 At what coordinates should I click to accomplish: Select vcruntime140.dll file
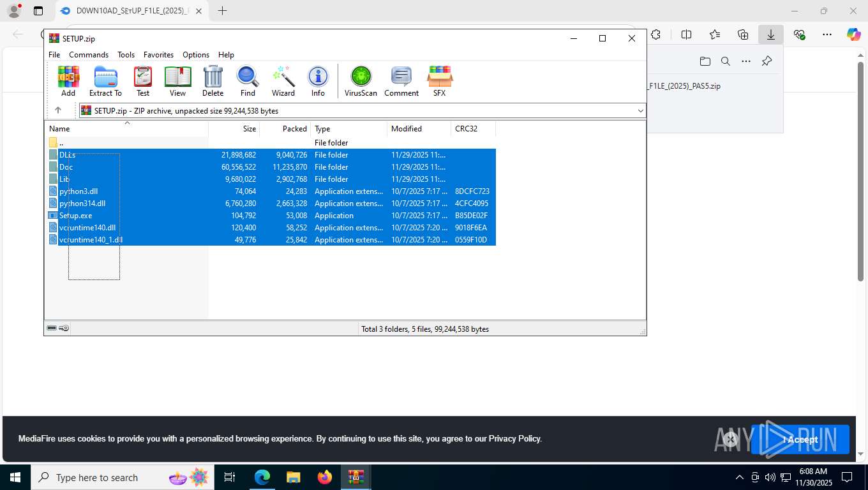[x=270, y=227]
